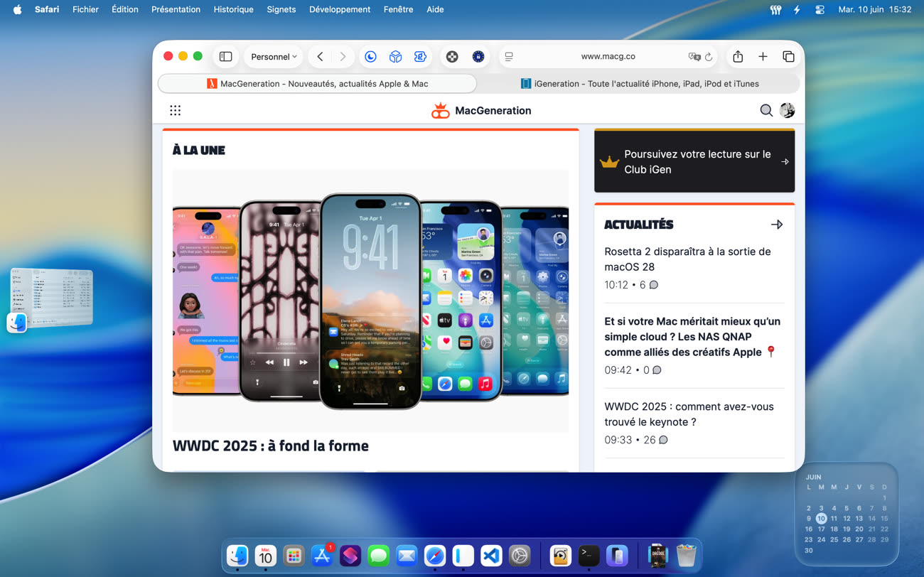
Task: Open the Actualités heading
Action: tap(638, 225)
